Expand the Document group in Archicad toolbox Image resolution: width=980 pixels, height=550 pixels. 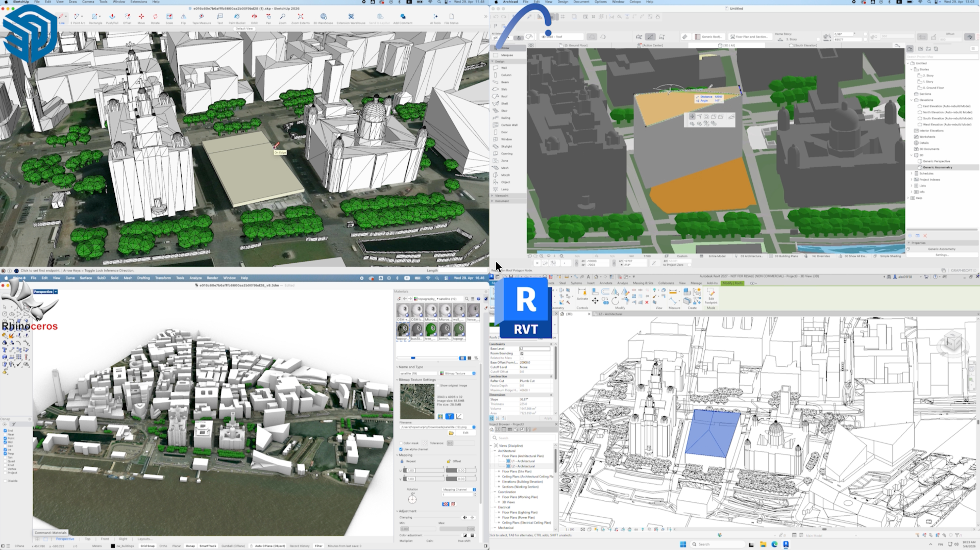coord(492,201)
